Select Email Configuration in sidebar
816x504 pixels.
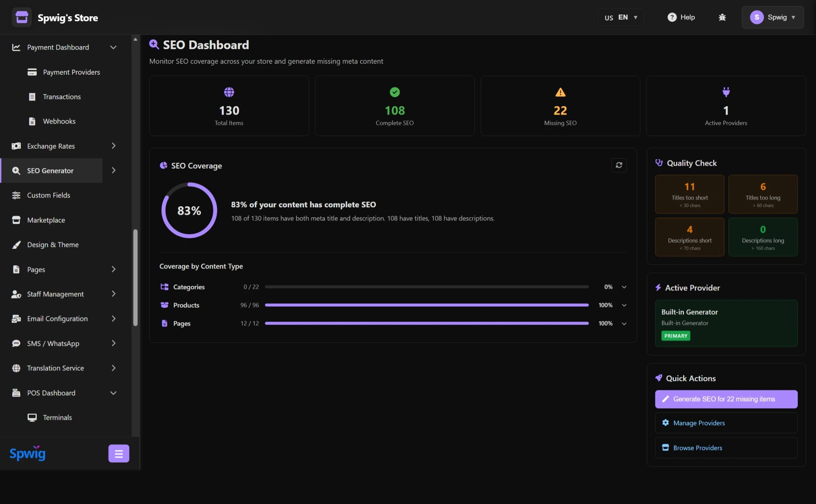tap(57, 319)
